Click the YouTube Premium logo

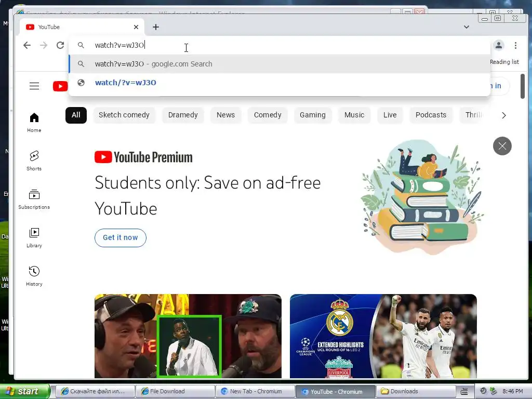[x=143, y=157]
